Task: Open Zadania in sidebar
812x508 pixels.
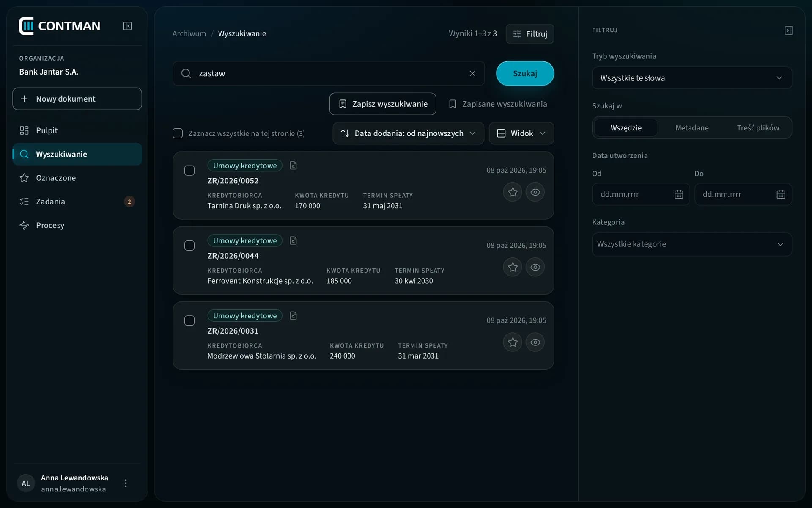Action: [77, 202]
